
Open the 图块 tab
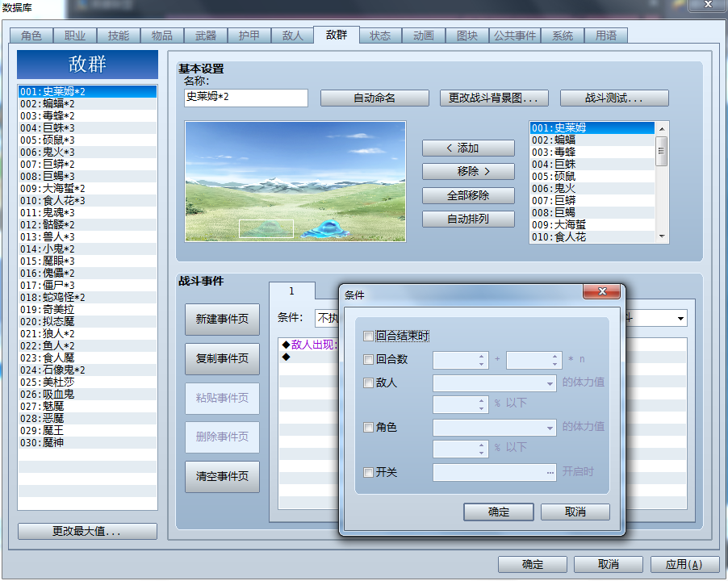point(467,36)
